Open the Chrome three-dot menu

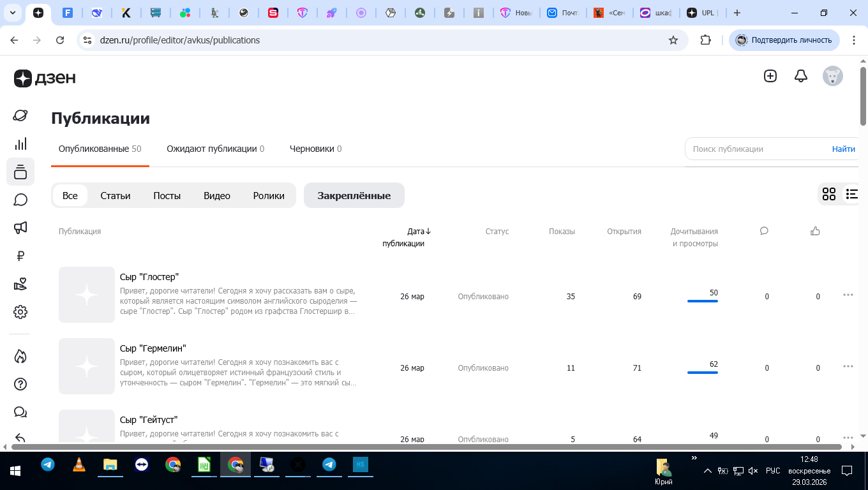853,40
